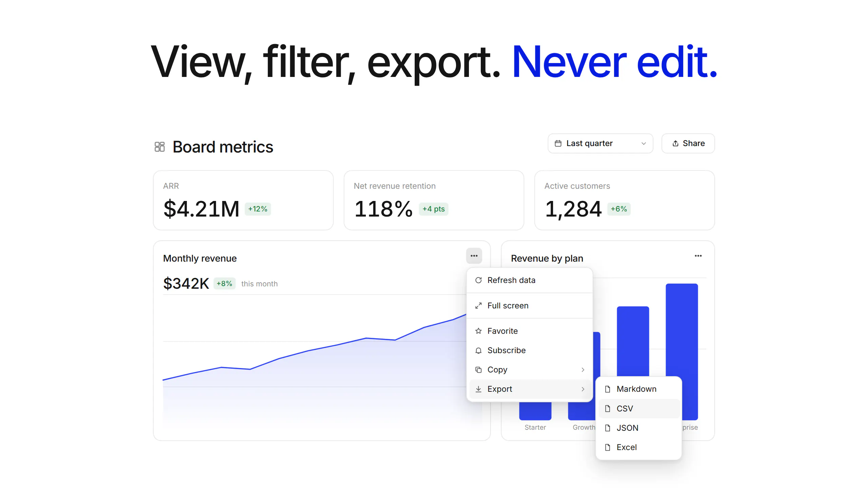Screen dimensions: 868x488
Task: Click the Favorite star icon
Action: pyautogui.click(x=478, y=331)
